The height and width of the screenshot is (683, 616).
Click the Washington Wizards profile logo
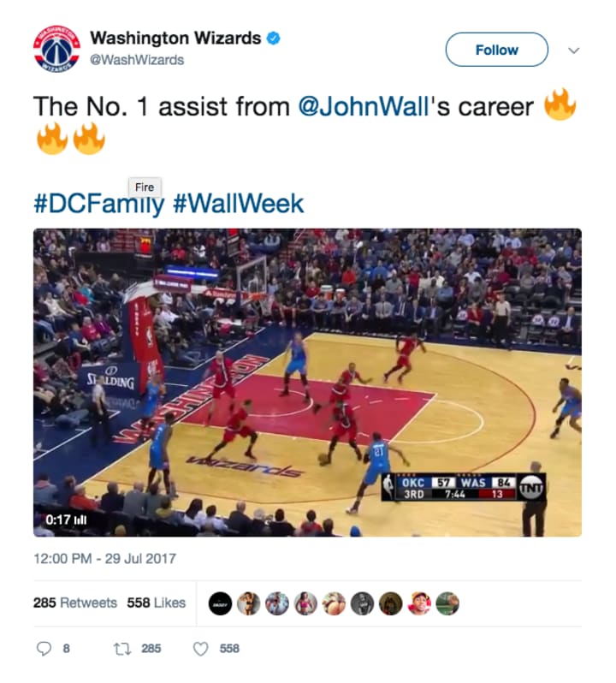click(x=56, y=49)
